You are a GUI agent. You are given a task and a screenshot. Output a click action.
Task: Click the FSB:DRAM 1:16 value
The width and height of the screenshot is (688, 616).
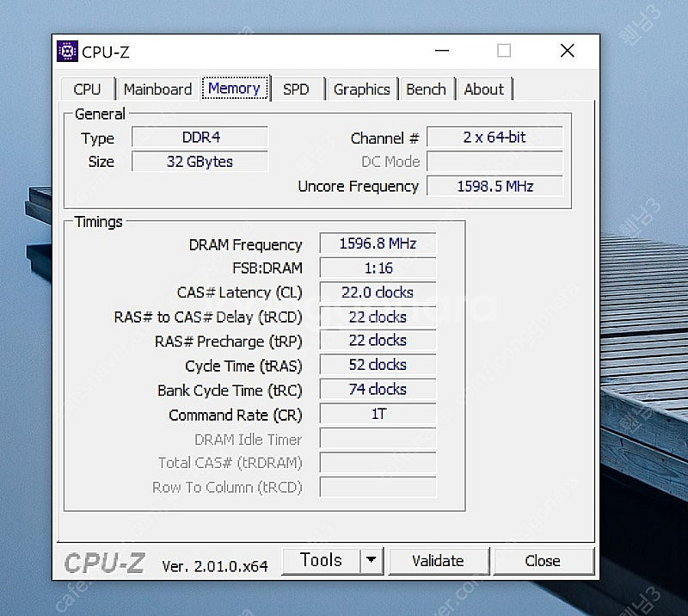[x=378, y=268]
